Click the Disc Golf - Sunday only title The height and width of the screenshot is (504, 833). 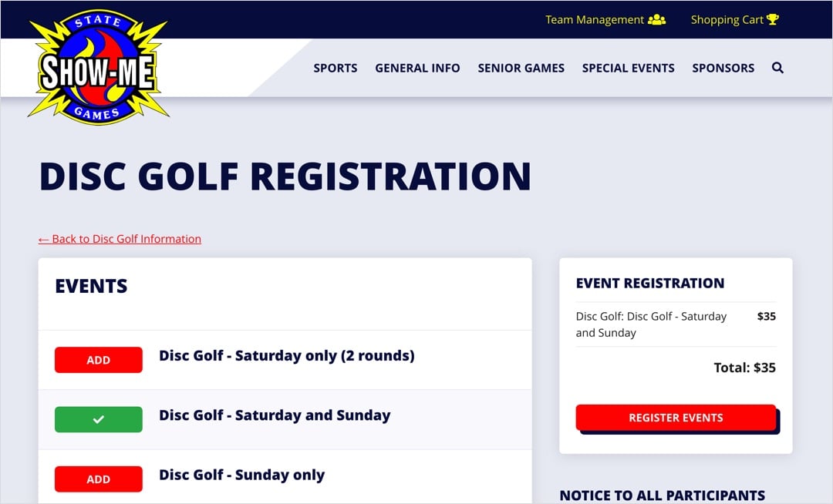click(x=241, y=475)
